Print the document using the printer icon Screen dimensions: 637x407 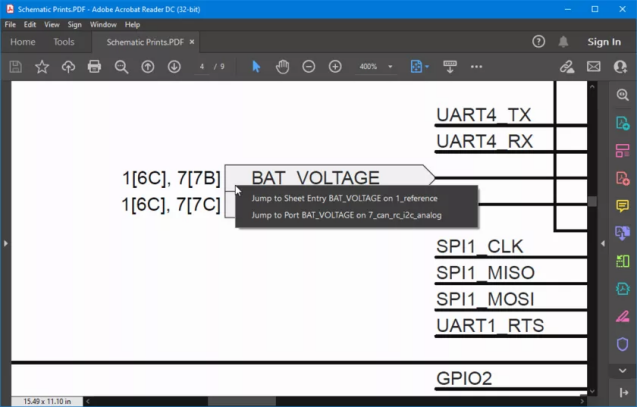[x=95, y=66]
